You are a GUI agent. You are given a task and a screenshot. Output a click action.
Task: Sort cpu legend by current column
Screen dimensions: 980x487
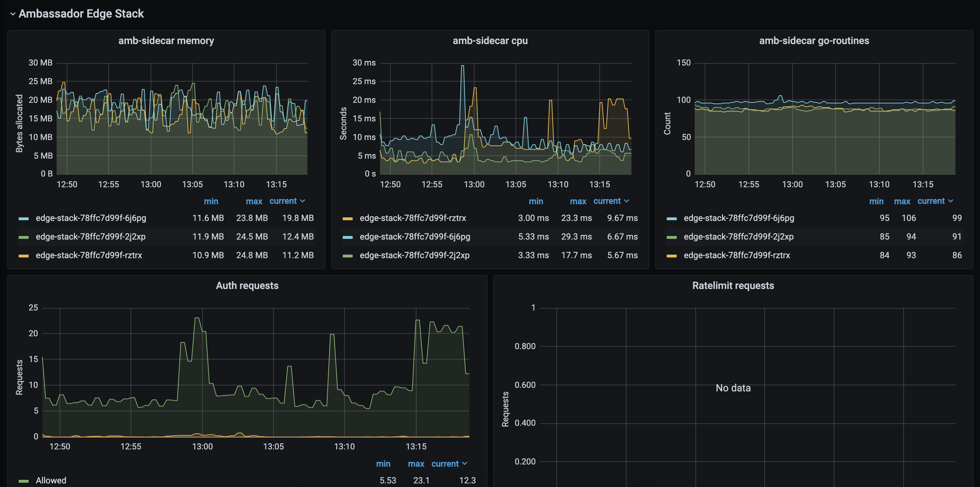(607, 201)
